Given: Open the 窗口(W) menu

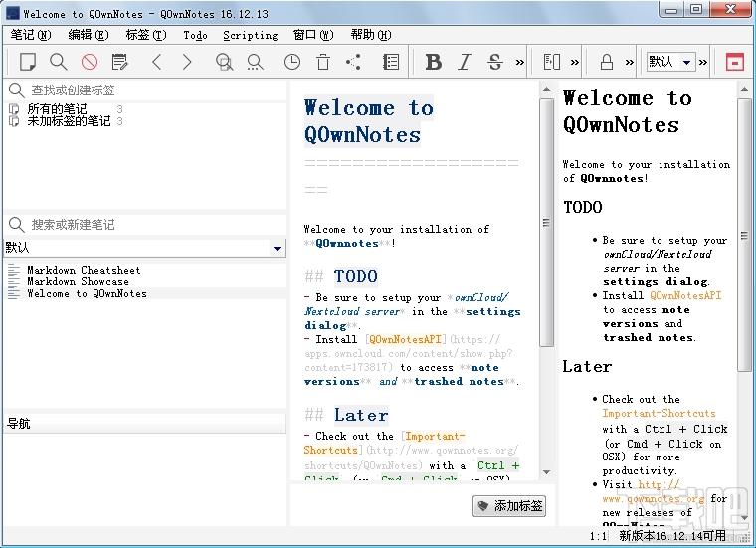Looking at the screenshot, I should pos(313,35).
